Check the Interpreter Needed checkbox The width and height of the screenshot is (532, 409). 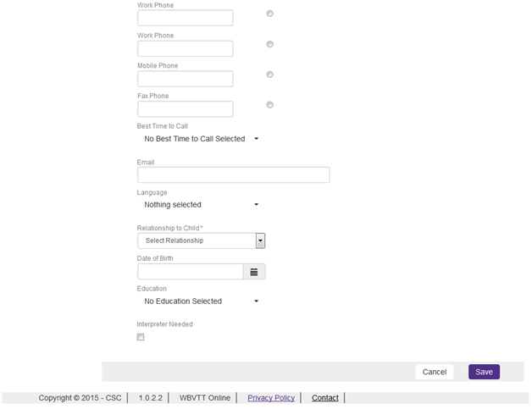click(141, 337)
